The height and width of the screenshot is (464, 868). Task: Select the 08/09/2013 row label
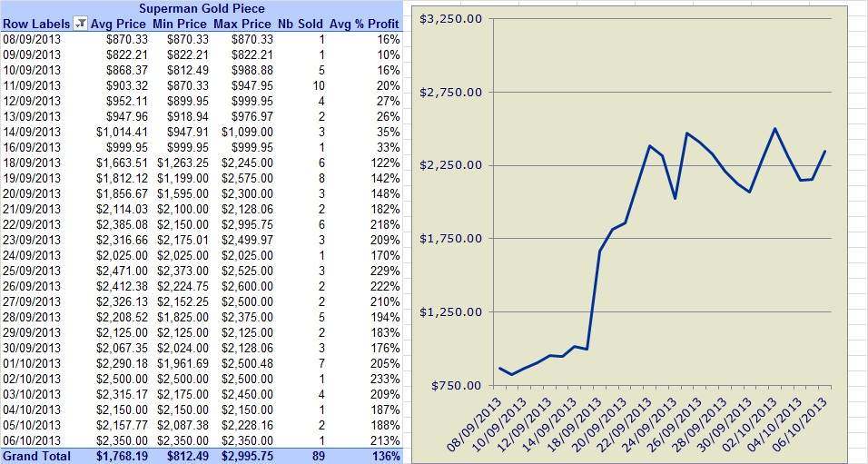pos(32,39)
